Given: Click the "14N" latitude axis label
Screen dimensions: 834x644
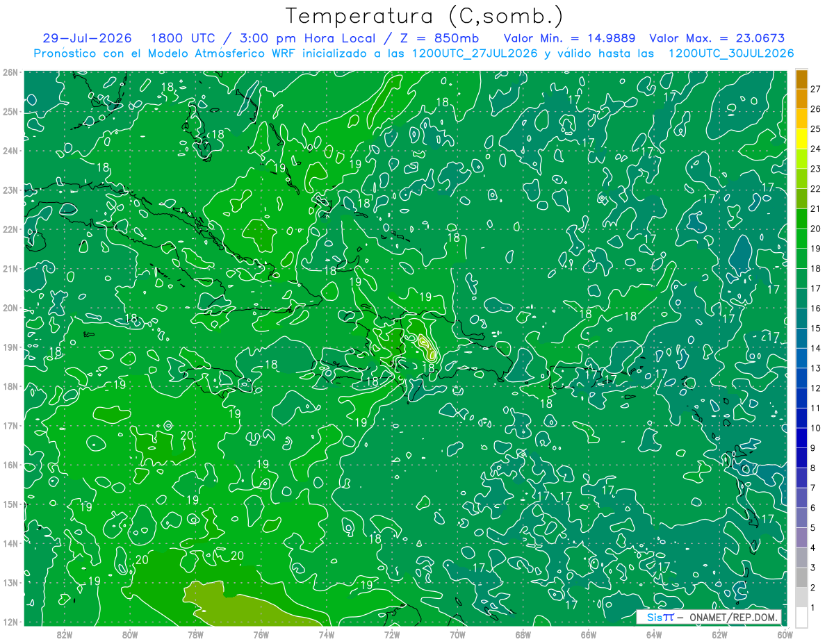Looking at the screenshot, I should (x=10, y=543).
